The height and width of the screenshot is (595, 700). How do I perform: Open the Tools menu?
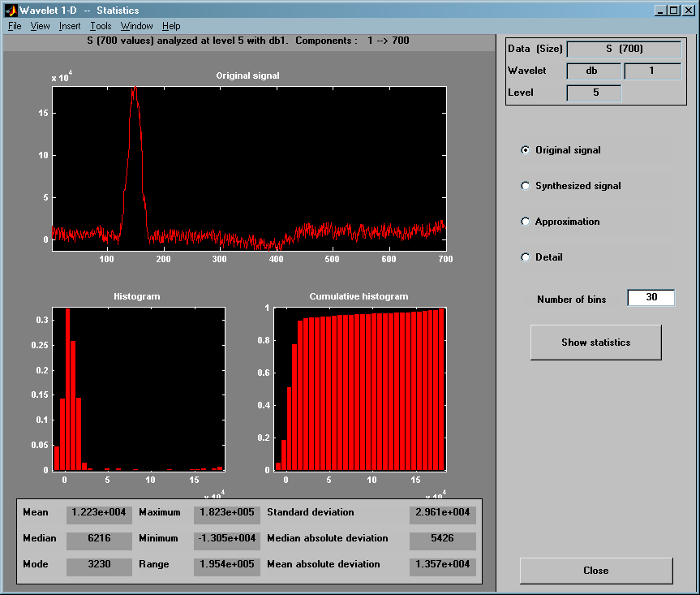101,26
